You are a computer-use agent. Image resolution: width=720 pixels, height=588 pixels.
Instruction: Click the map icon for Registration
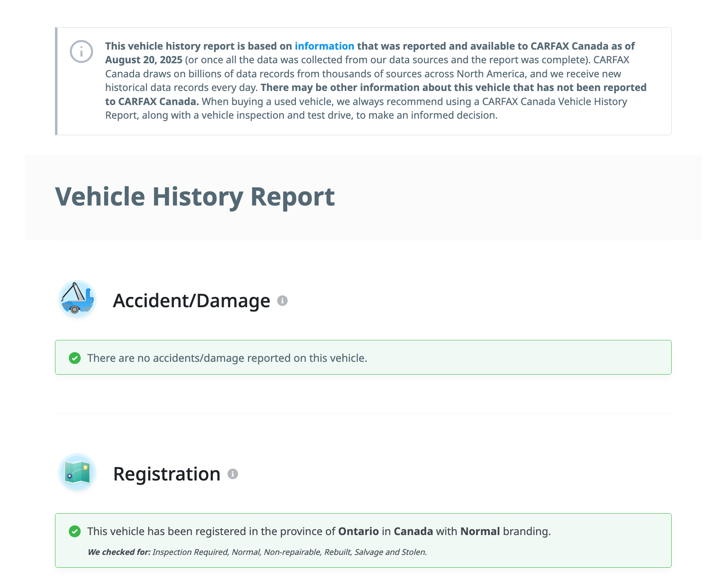(77, 473)
